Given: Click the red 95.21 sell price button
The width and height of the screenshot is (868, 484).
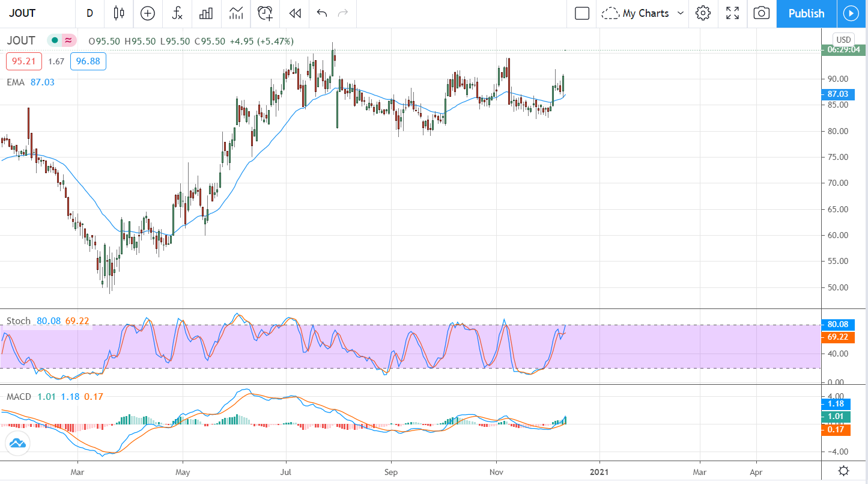Looking at the screenshot, I should click(x=24, y=61).
